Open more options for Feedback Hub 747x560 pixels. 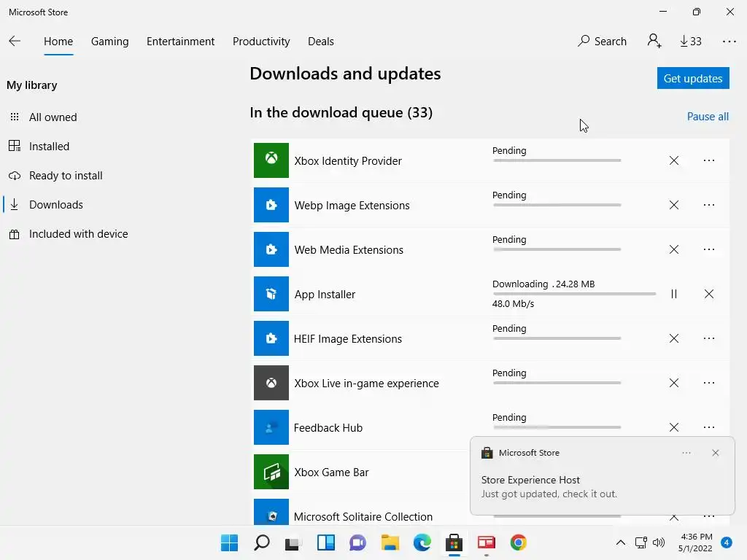pyautogui.click(x=709, y=427)
